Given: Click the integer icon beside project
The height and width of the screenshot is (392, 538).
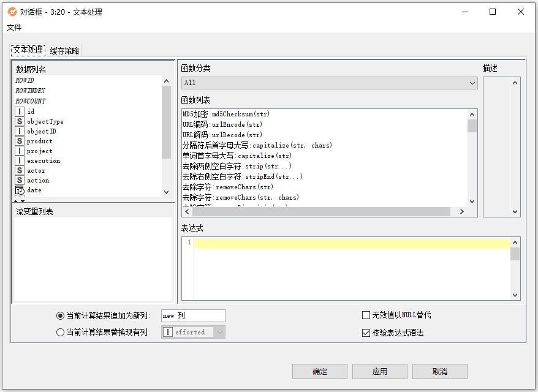Looking at the screenshot, I should coord(20,151).
